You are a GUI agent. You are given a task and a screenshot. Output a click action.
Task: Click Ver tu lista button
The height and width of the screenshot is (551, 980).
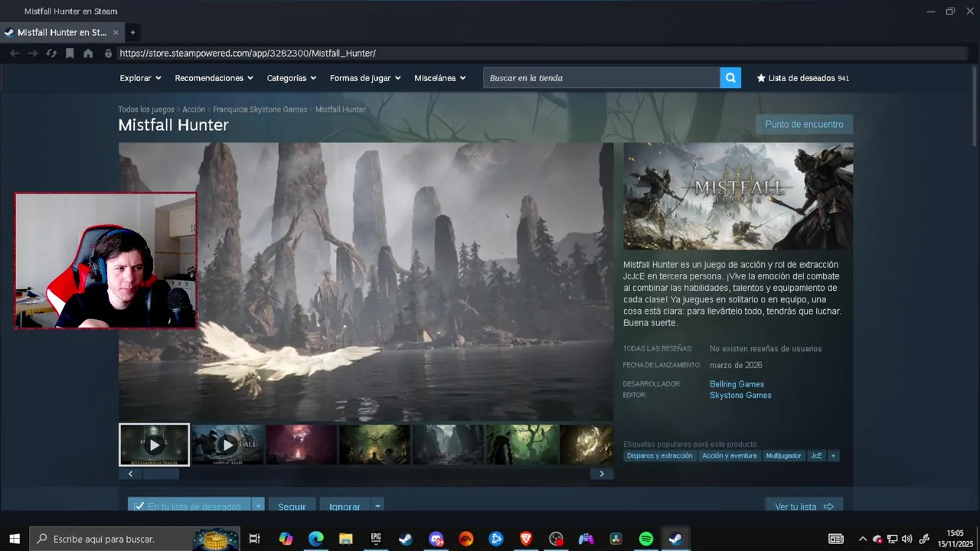(x=804, y=507)
